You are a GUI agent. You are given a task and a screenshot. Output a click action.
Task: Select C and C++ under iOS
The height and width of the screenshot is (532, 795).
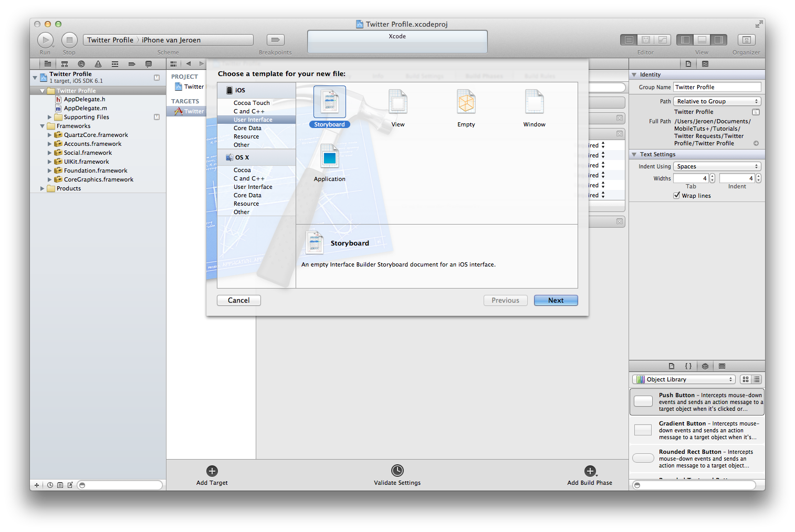(x=249, y=111)
